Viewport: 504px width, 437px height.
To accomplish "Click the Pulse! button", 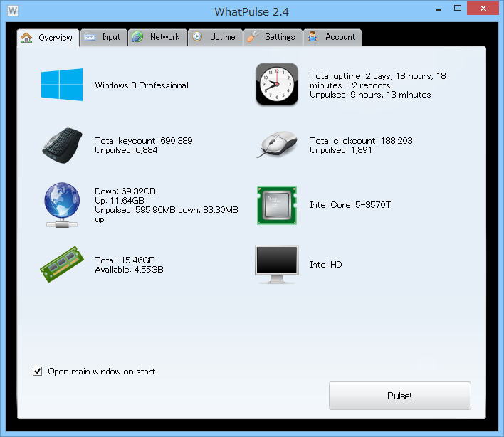I will [x=399, y=396].
